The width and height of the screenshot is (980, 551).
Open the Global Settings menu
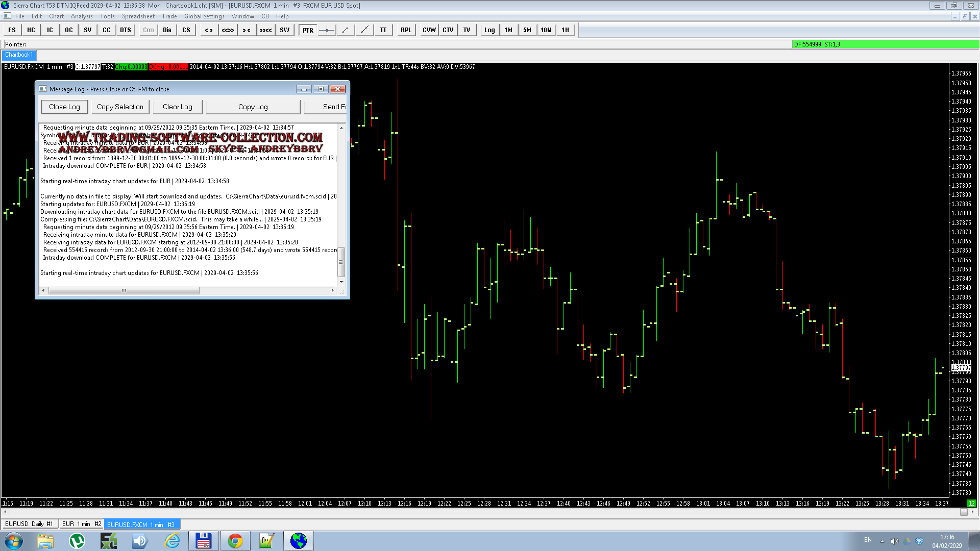[204, 16]
